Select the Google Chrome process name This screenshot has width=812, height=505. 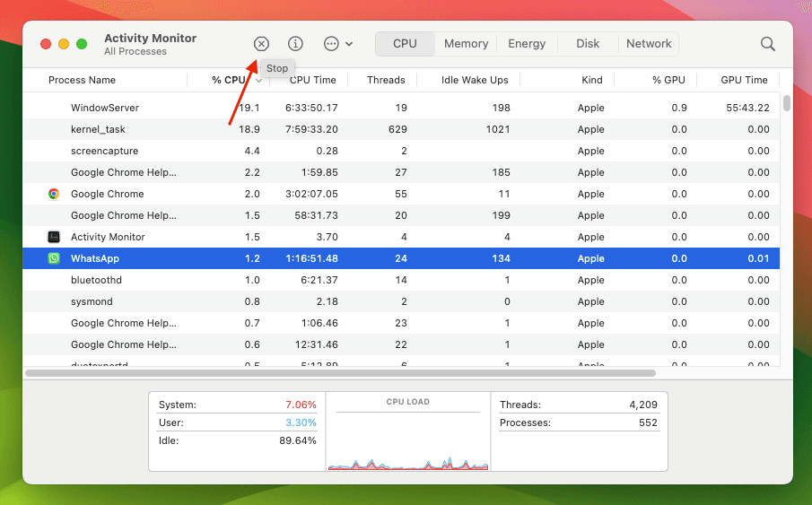[x=107, y=194]
